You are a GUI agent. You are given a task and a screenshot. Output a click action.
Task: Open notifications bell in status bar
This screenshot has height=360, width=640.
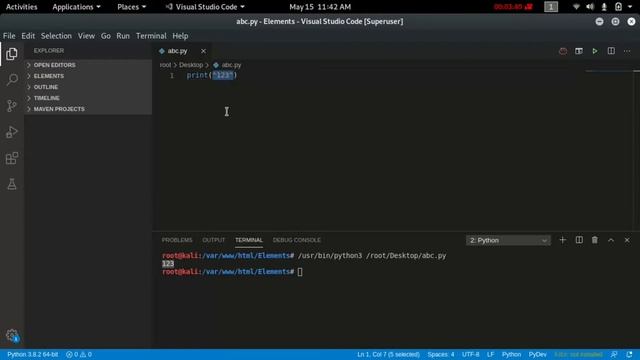(x=629, y=354)
